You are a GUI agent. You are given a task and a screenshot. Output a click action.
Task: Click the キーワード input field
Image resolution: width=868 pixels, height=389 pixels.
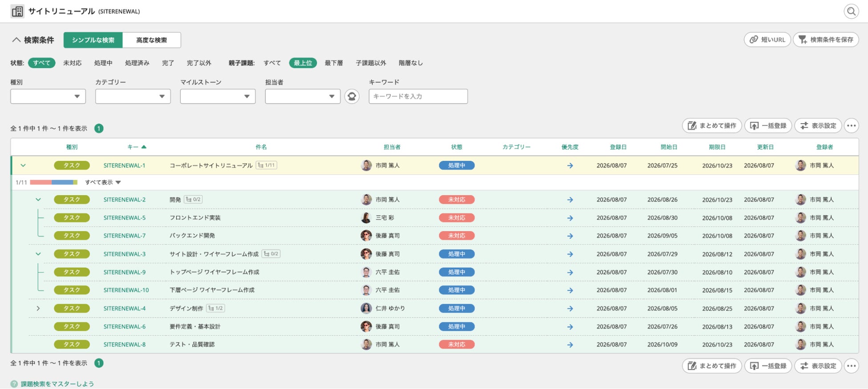[x=418, y=96]
